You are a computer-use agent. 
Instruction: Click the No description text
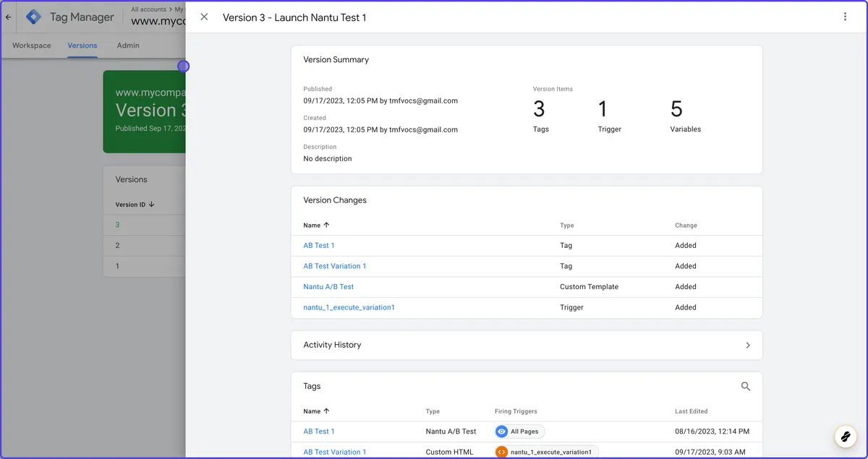point(328,158)
